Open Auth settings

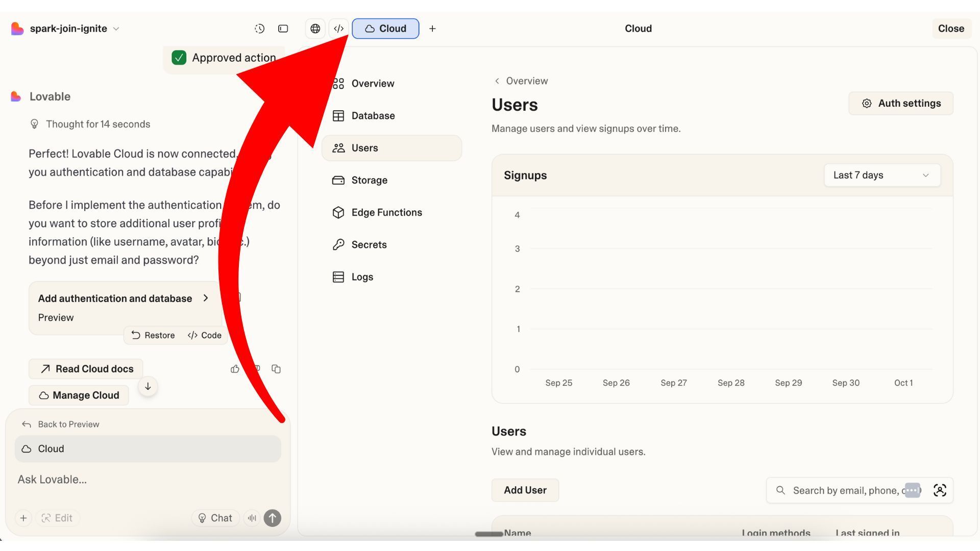(x=900, y=104)
